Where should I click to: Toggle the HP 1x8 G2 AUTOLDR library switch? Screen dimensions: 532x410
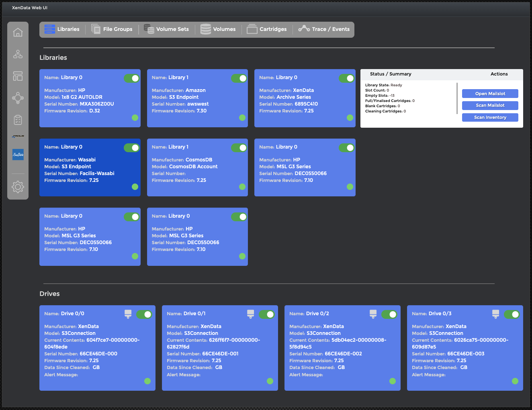132,78
